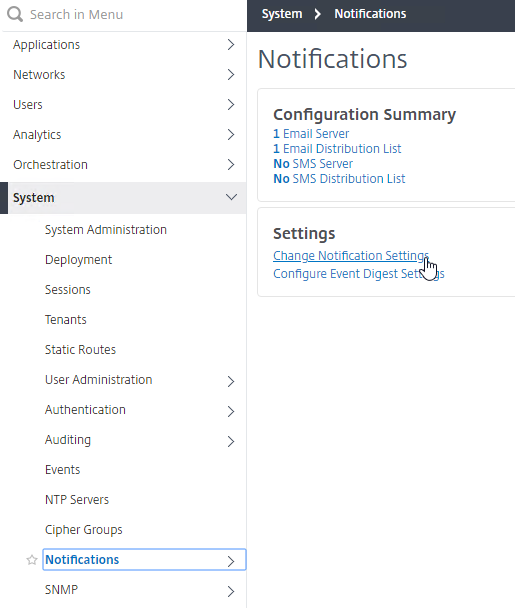Viewport: 515px width, 608px height.
Task: Open the No SMS Distribution List link
Action: 339,179
